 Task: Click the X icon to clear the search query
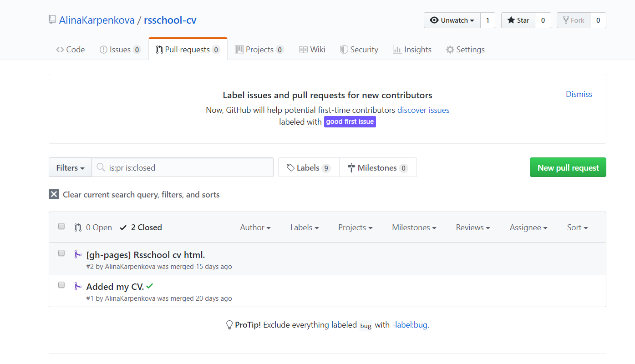(x=54, y=194)
